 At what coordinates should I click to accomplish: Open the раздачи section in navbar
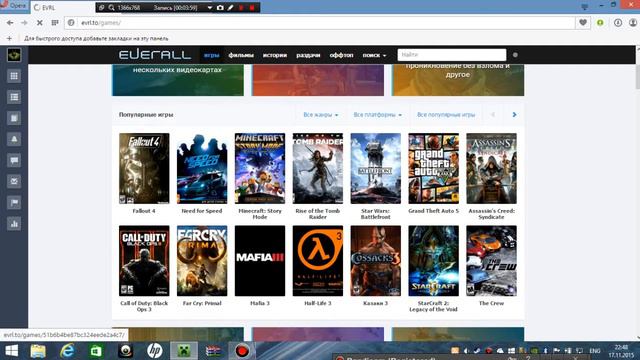point(308,55)
